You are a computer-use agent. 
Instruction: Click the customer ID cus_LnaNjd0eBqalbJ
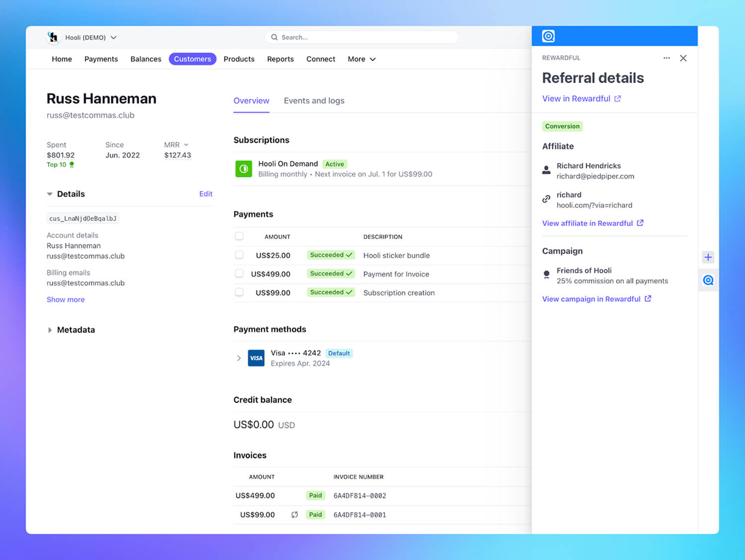point(83,218)
